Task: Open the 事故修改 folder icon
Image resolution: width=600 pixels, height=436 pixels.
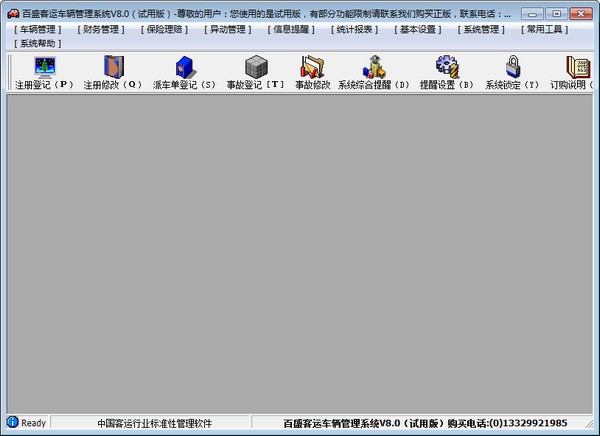Action: 312,67
